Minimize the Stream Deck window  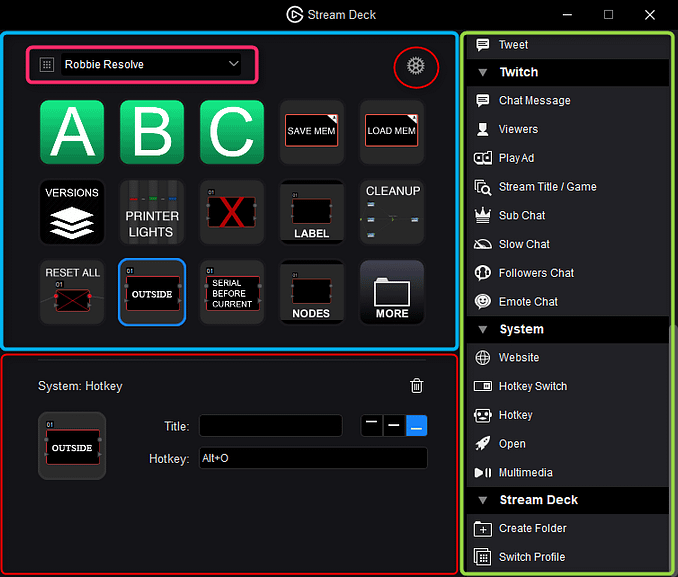tap(567, 15)
